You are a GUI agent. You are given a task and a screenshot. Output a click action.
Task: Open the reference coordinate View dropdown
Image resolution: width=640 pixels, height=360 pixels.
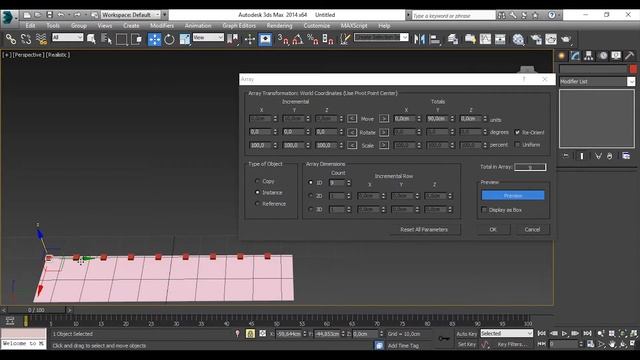208,38
